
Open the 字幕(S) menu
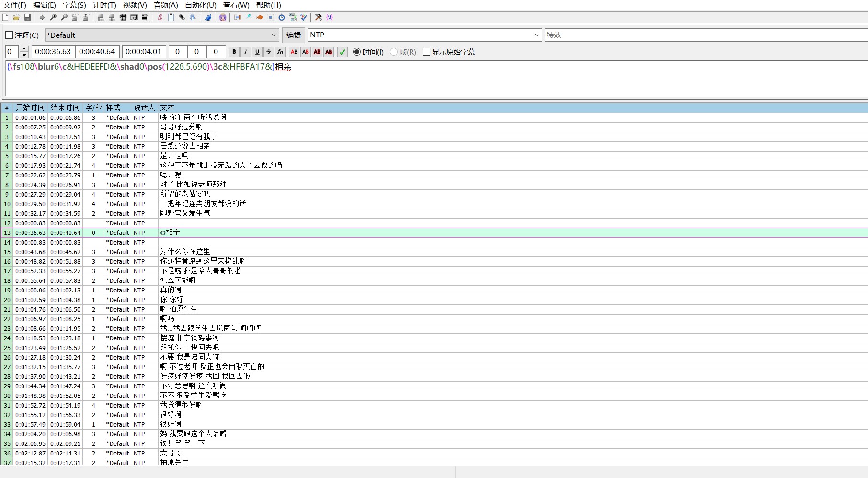(x=74, y=5)
